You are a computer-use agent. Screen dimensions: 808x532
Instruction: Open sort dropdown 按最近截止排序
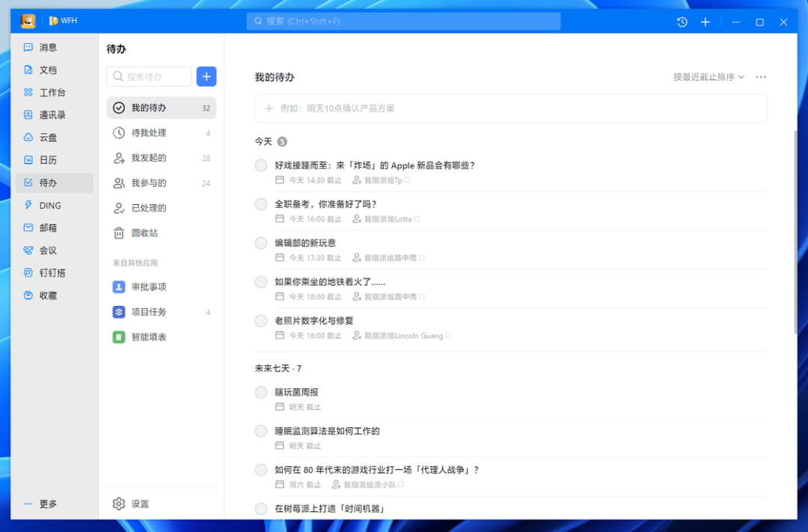click(x=708, y=77)
